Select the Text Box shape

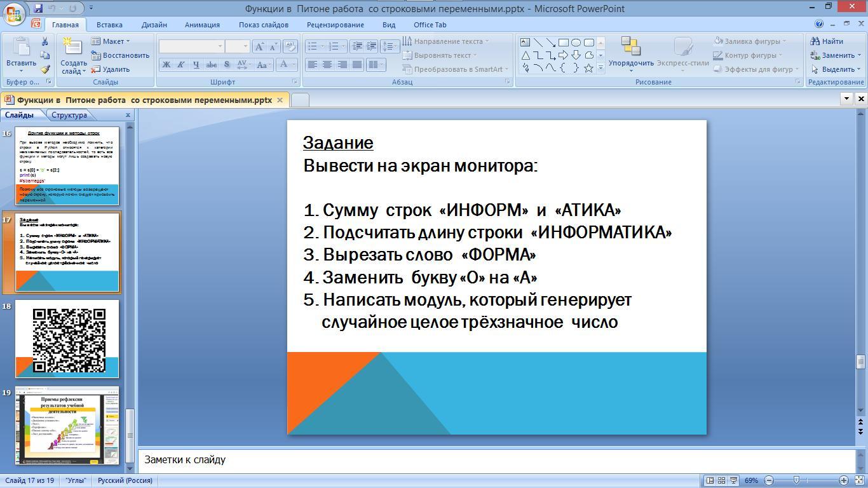tap(526, 43)
